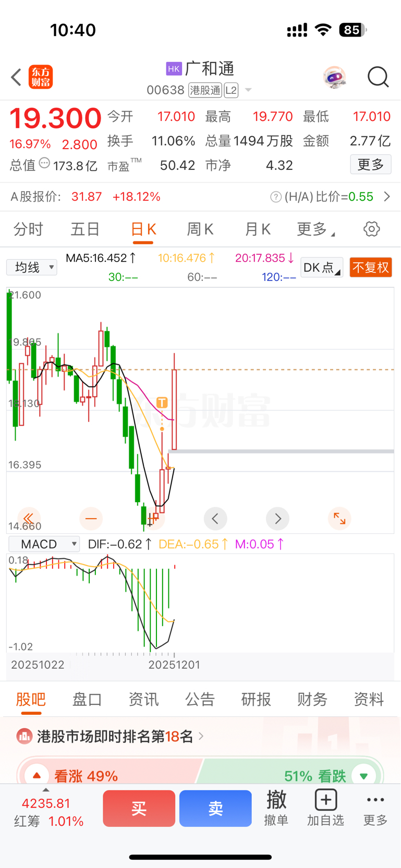Expand chart to fullscreen icon
Image resolution: width=401 pixels, height=868 pixels.
tap(339, 519)
